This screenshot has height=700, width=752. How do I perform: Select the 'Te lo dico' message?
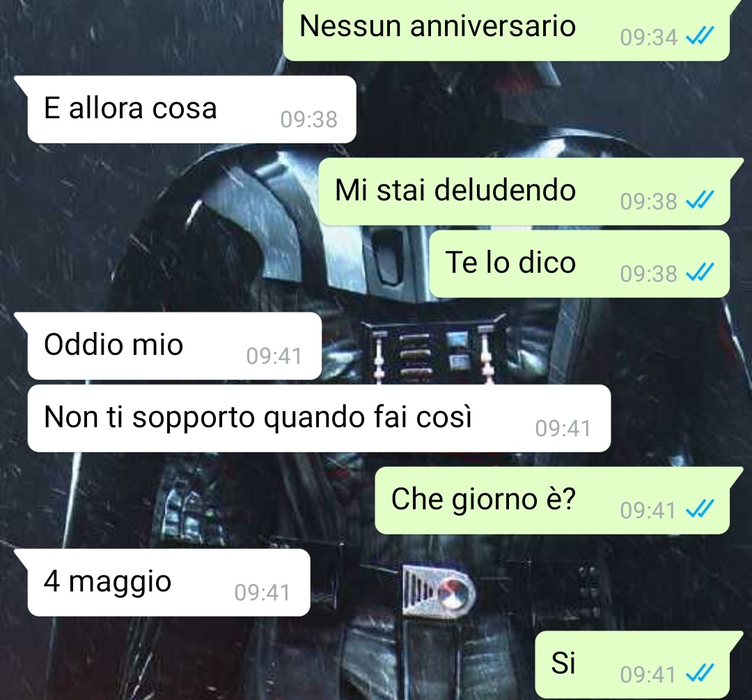579,264
